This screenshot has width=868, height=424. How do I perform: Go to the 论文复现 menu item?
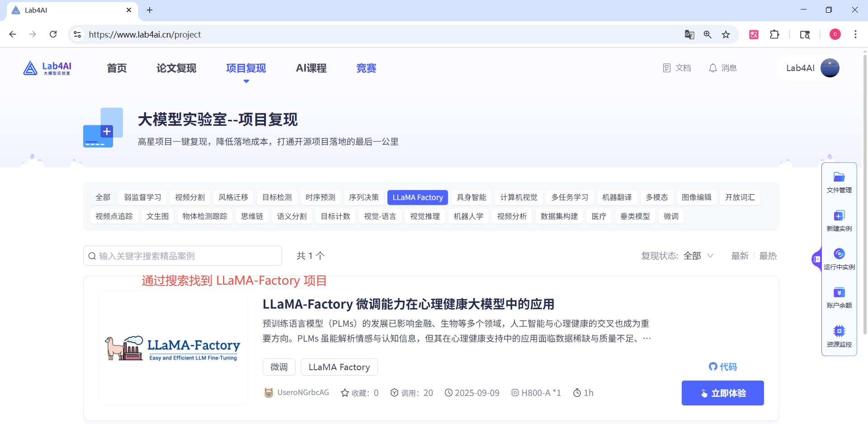pyautogui.click(x=176, y=68)
